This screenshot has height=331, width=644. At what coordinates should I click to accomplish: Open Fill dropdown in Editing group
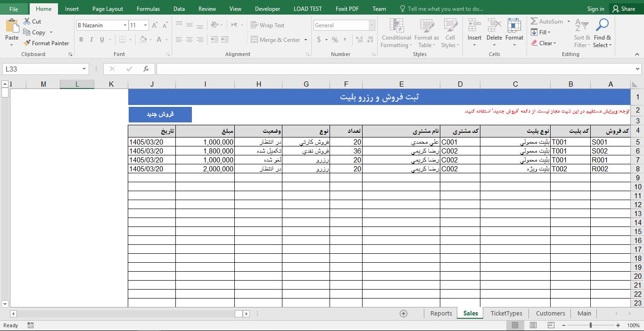point(542,32)
